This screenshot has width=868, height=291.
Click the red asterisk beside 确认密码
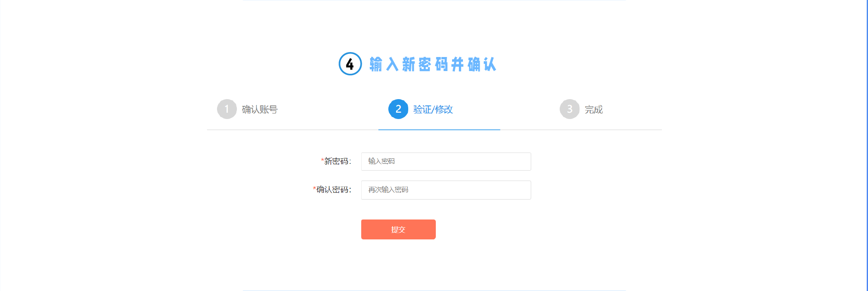314,189
